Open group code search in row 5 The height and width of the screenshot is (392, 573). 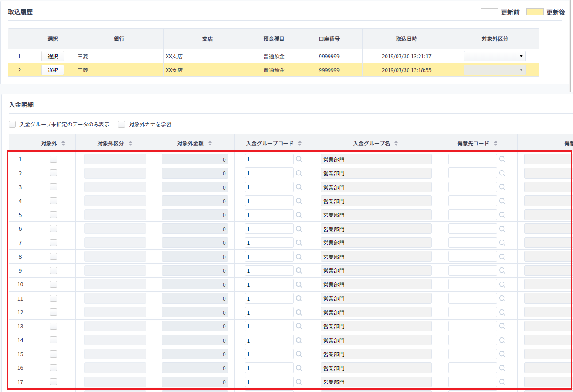pyautogui.click(x=299, y=215)
